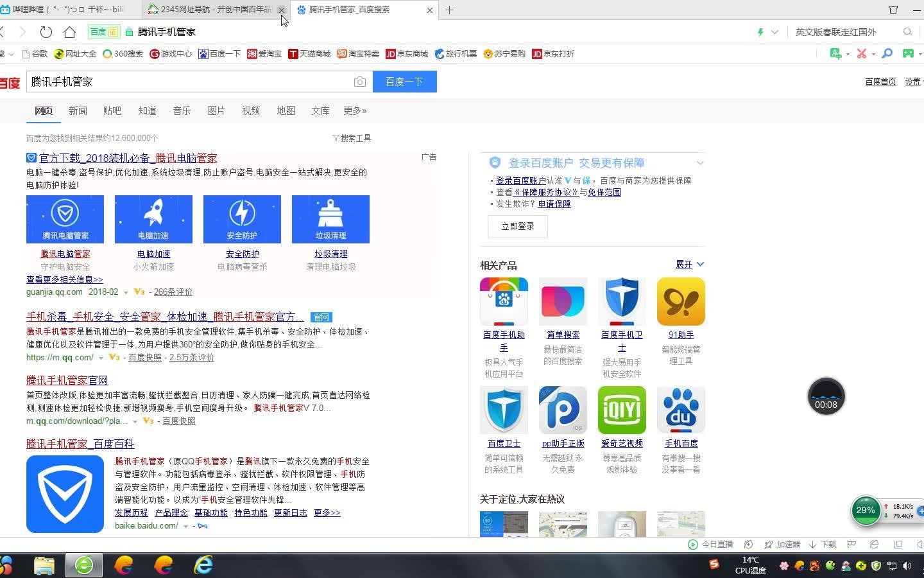Open dropdown arrow next to translate icon
Image resolution: width=924 pixels, height=578 pixels.
(848, 55)
